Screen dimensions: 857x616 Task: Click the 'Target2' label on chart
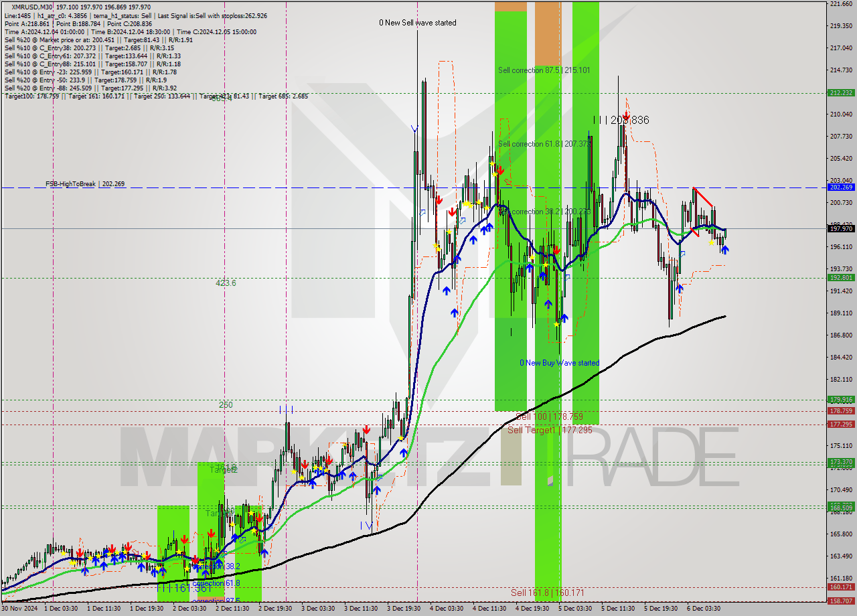(x=224, y=470)
